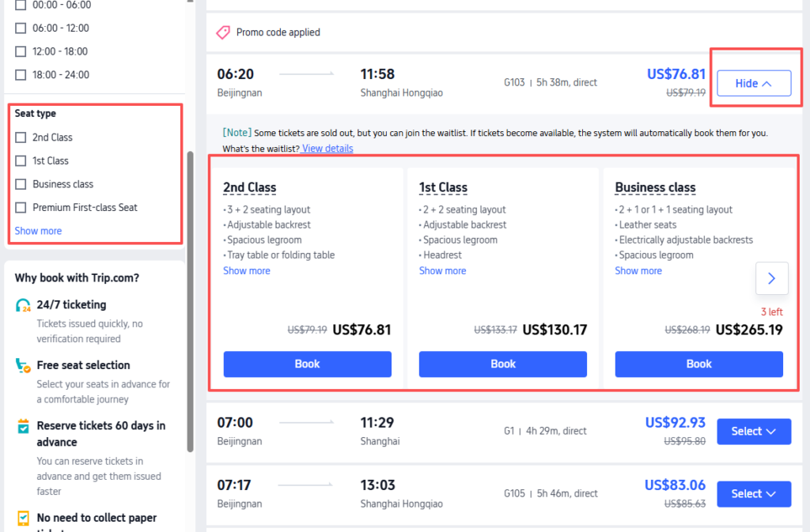
Task: Click the promo code tag icon
Action: coord(222,32)
